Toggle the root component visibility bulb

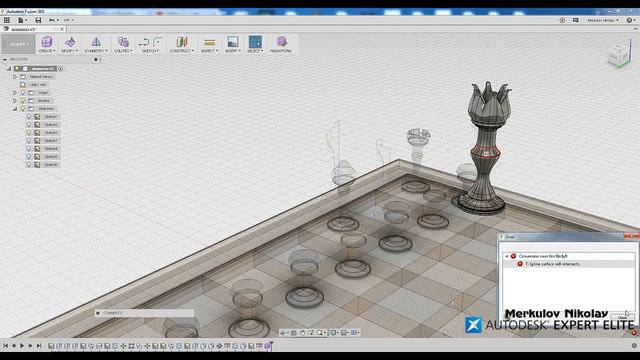click(17, 69)
